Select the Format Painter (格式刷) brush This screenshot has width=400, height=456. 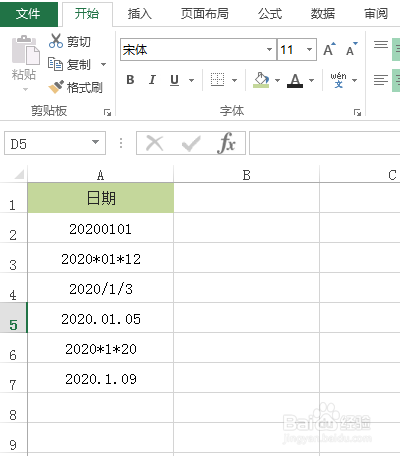[56, 87]
